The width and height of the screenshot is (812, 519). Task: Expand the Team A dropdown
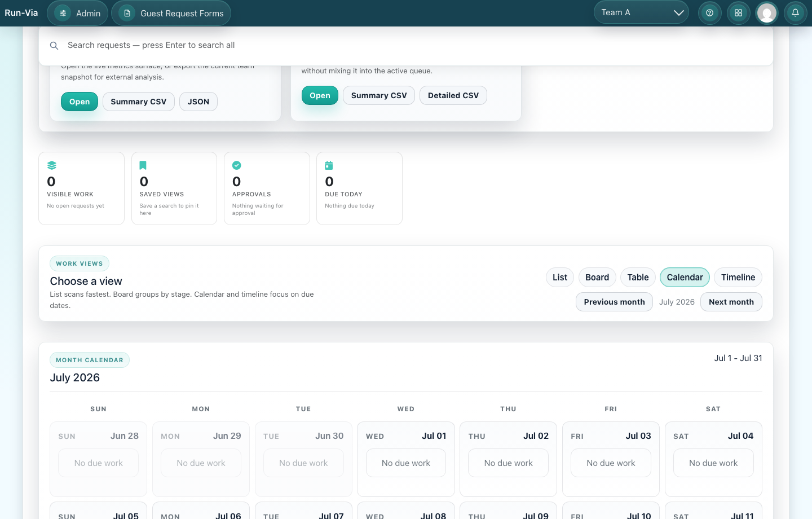[x=641, y=12]
